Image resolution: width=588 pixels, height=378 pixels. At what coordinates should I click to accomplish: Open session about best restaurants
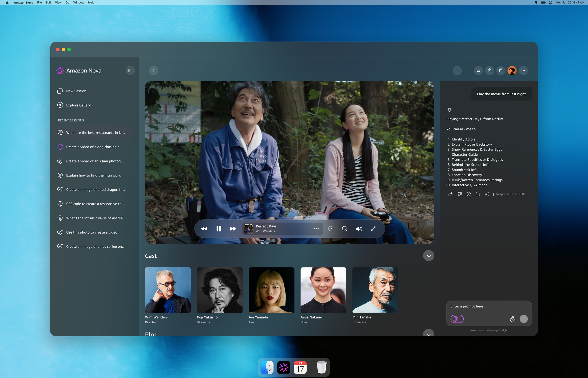(x=95, y=133)
